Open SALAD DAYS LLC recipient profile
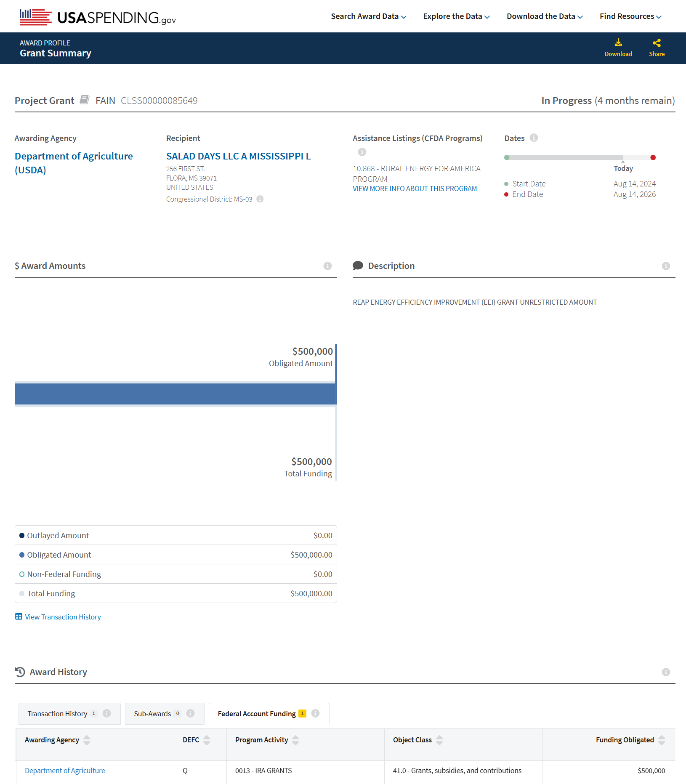 click(x=238, y=156)
